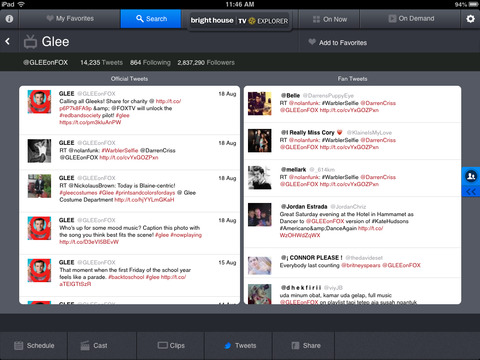The height and width of the screenshot is (360, 480).
Task: Open @GLEEonFOX mention in Jordan Estrada tweet
Action: [325, 221]
